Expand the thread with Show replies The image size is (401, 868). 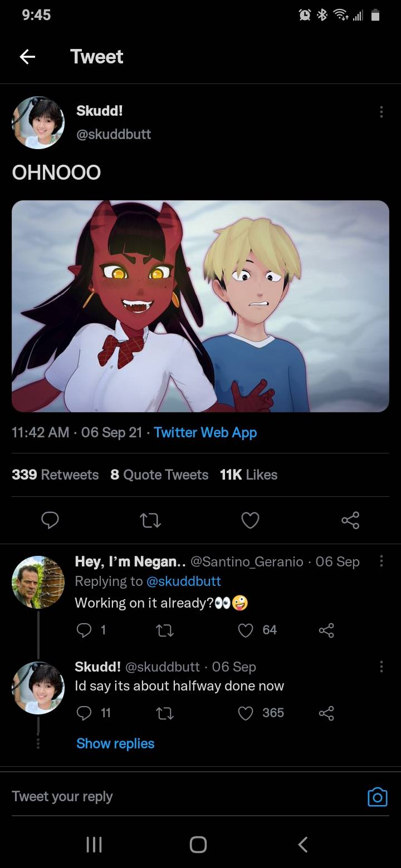115,743
